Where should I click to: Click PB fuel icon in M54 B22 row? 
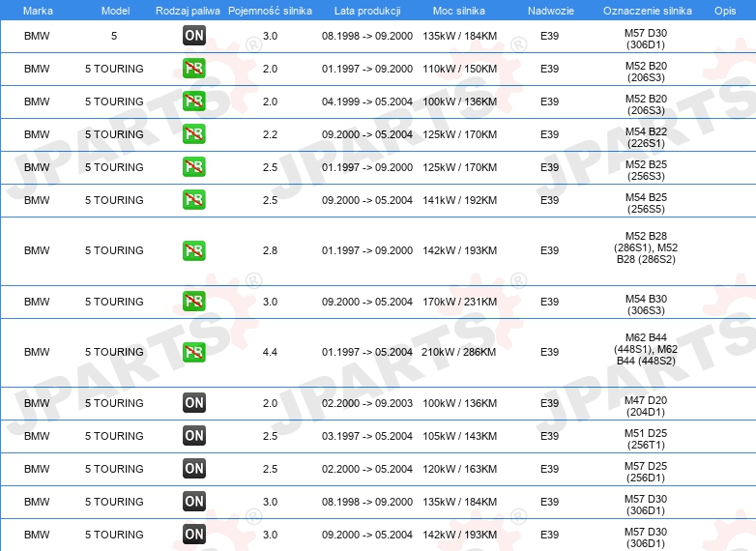194,133
